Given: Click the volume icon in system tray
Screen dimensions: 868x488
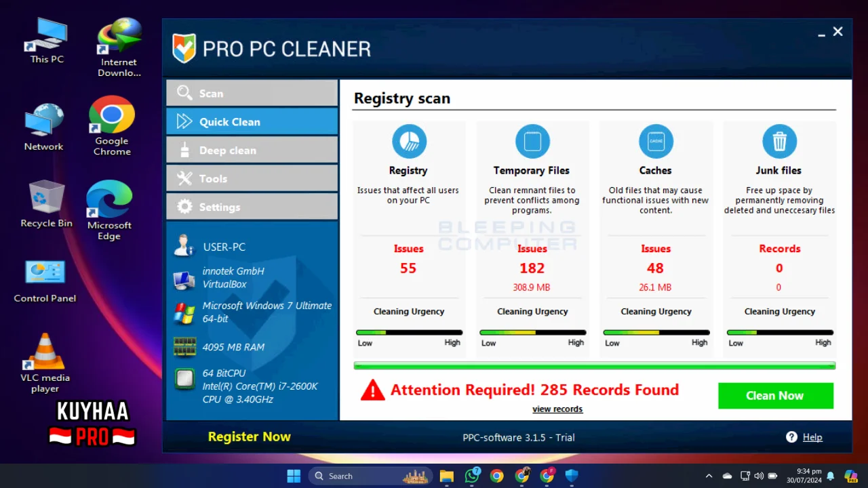Looking at the screenshot, I should (x=759, y=476).
